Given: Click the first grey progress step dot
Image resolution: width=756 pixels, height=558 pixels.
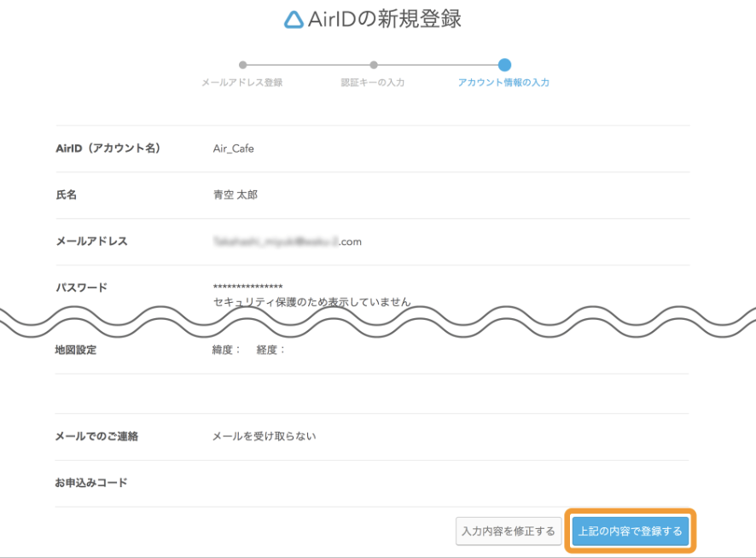Looking at the screenshot, I should click(x=243, y=65).
